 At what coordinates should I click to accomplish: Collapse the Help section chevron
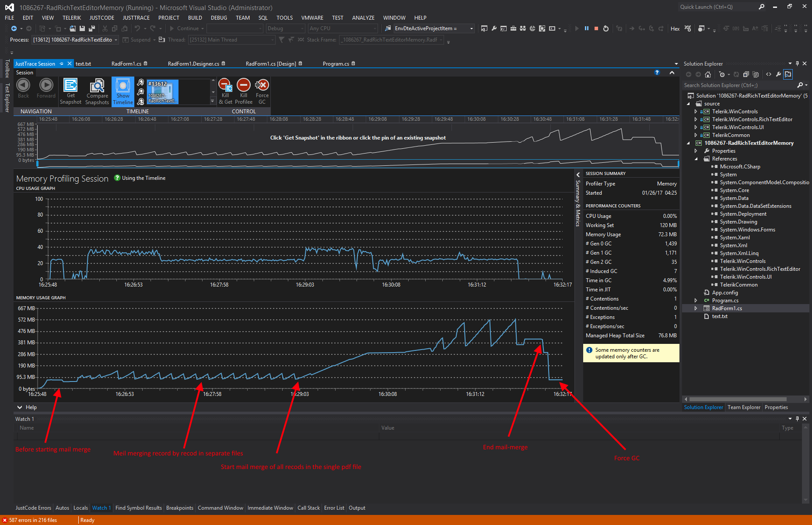tap(20, 407)
